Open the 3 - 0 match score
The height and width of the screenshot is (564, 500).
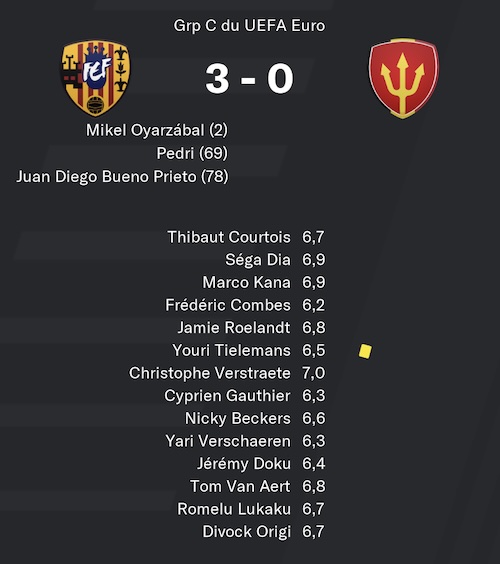[249, 79]
